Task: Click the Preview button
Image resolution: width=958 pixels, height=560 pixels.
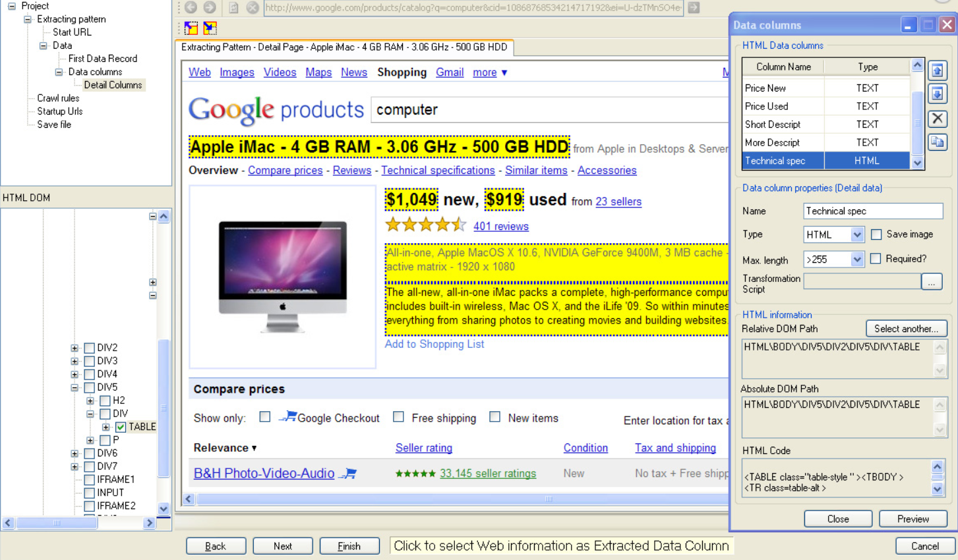Action: 913,519
